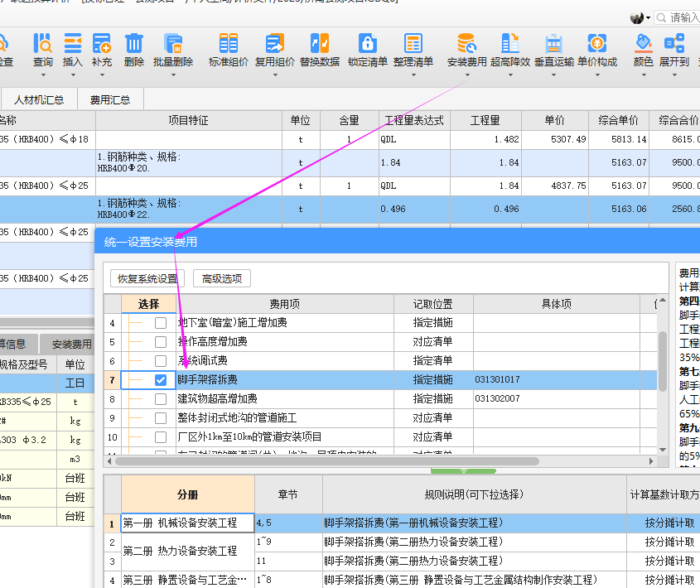Open dropdown arrow beside user avatar
700x588 pixels.
click(648, 18)
